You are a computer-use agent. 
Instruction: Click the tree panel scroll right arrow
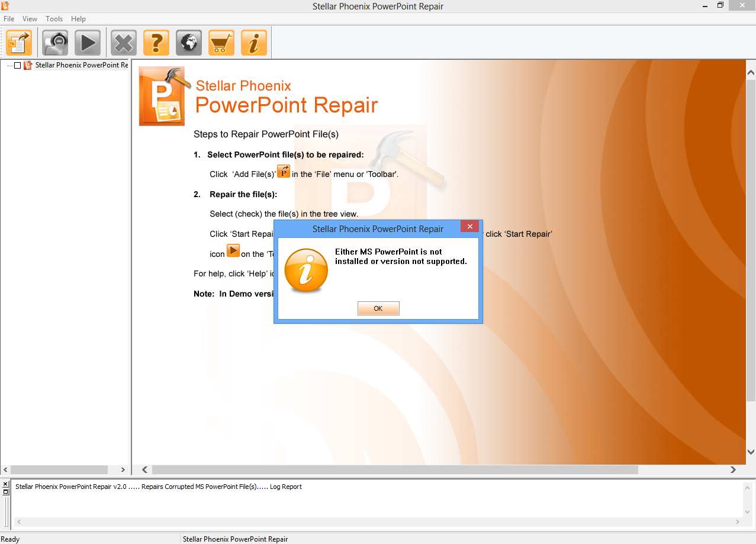tap(123, 469)
